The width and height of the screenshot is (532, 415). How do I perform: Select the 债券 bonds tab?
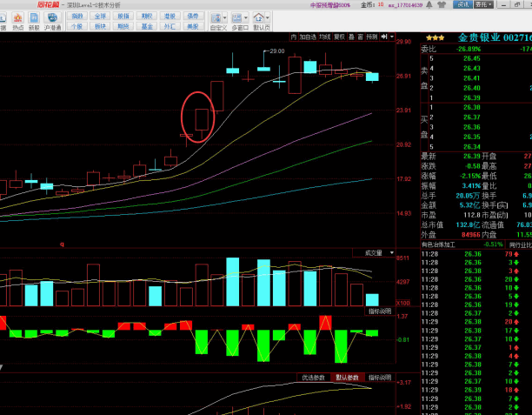tap(193, 16)
